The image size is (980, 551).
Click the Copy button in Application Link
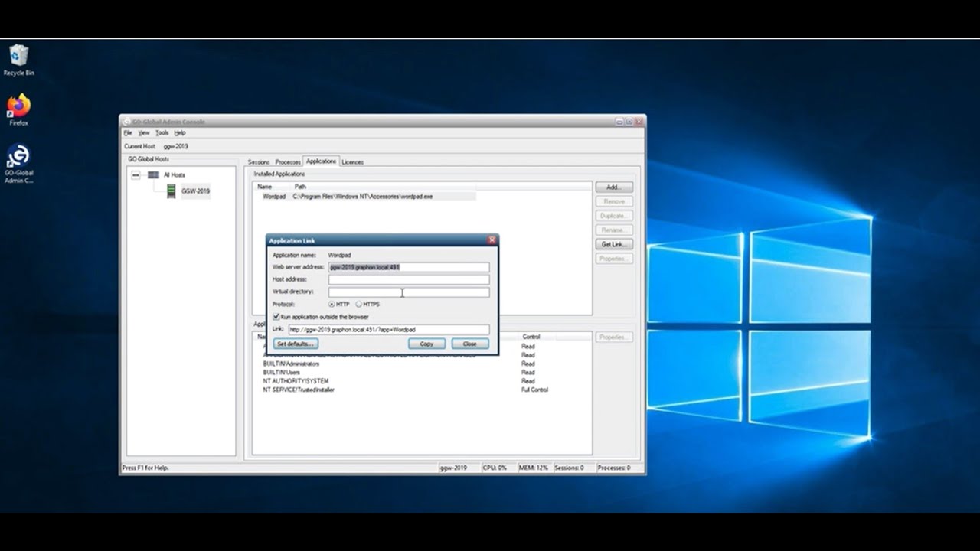coord(426,344)
